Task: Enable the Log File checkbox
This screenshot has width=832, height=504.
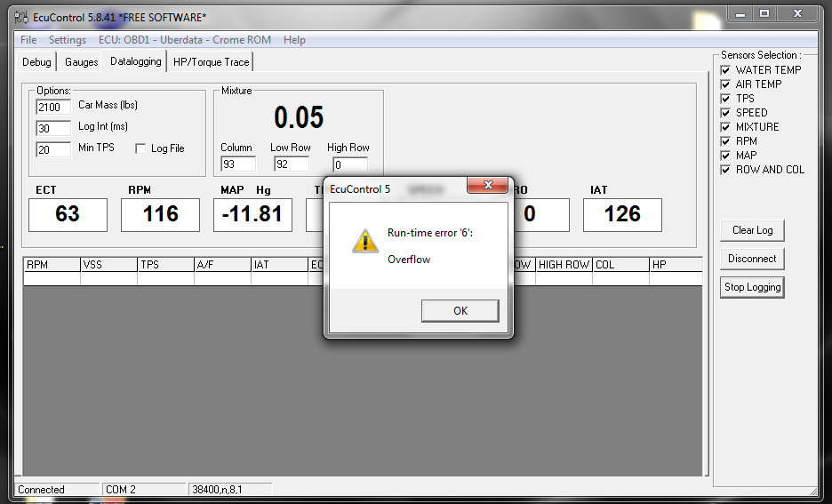Action: point(140,148)
